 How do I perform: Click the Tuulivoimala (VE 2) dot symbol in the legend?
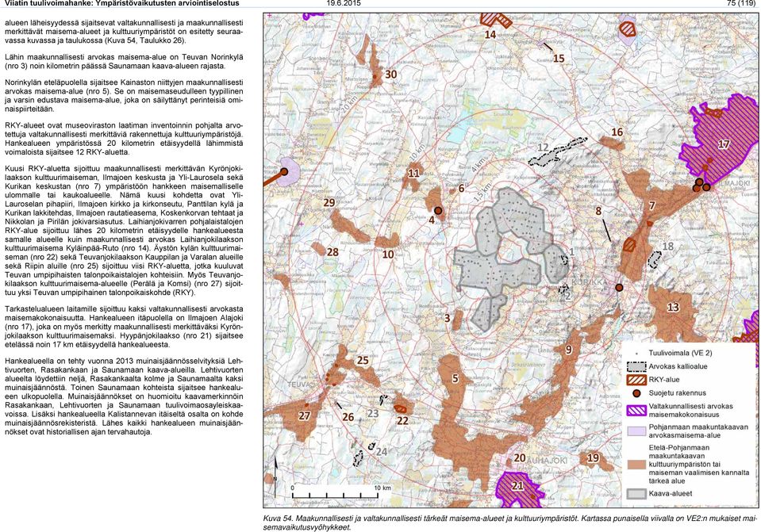tap(636, 353)
